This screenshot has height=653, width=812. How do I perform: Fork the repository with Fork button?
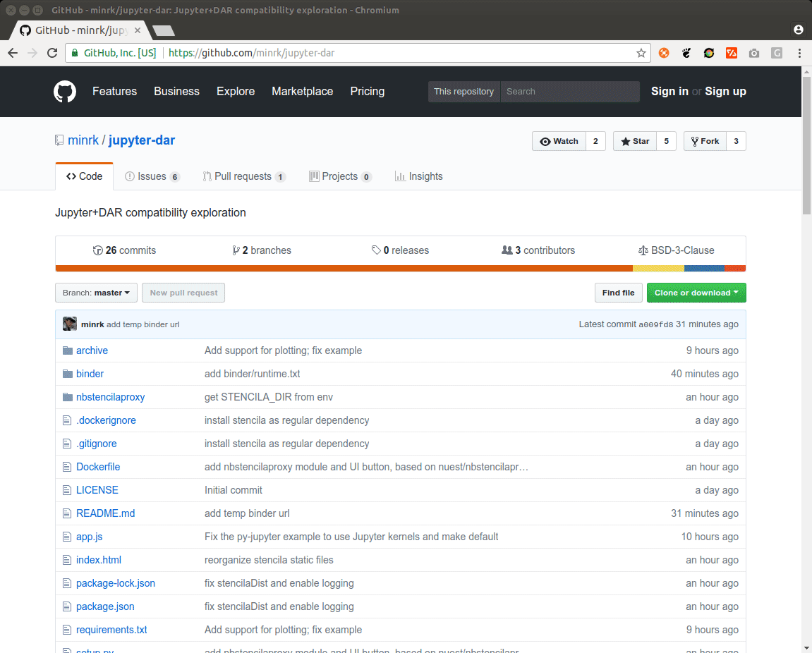click(705, 141)
